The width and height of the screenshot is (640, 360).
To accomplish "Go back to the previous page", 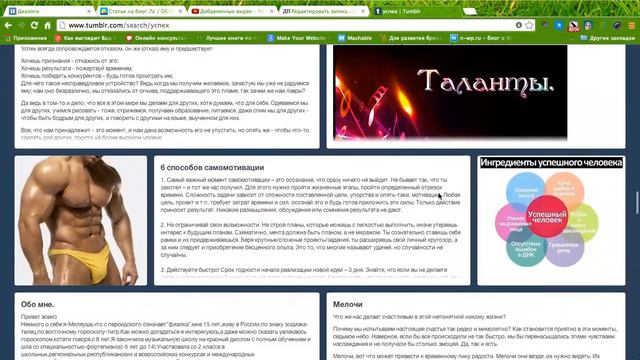I will point(8,25).
